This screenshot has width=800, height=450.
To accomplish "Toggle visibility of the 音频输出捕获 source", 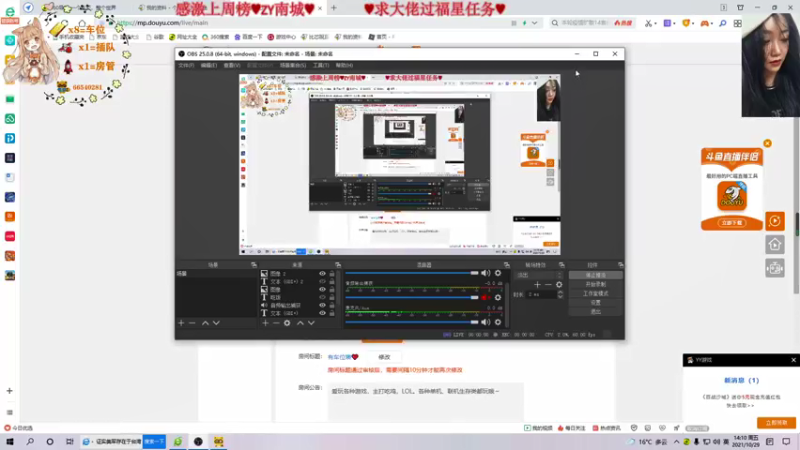I will coord(322,305).
